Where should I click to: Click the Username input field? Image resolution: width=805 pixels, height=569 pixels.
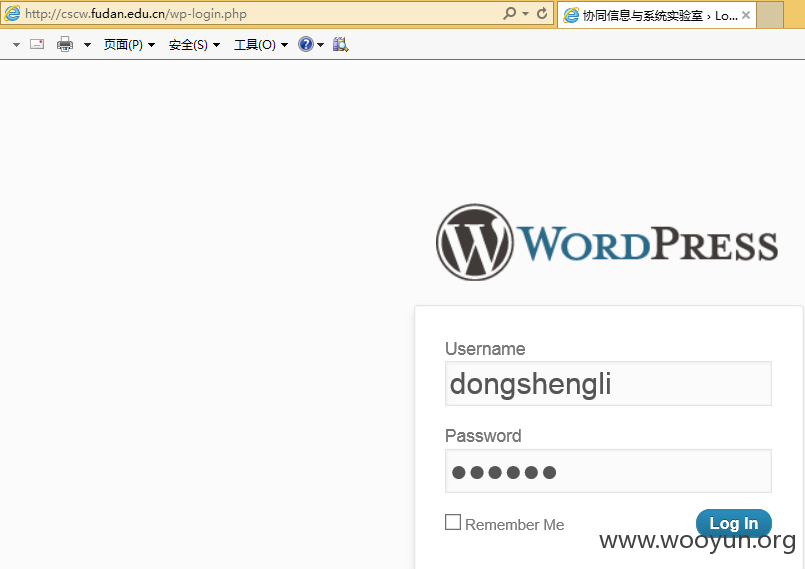608,384
